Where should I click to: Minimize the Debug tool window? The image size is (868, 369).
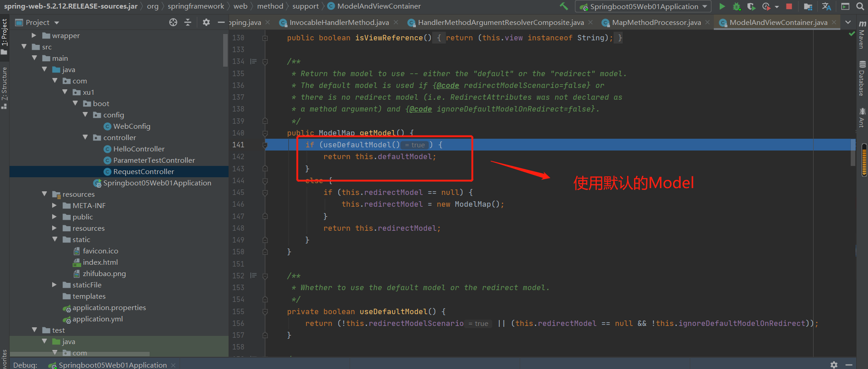click(x=849, y=364)
